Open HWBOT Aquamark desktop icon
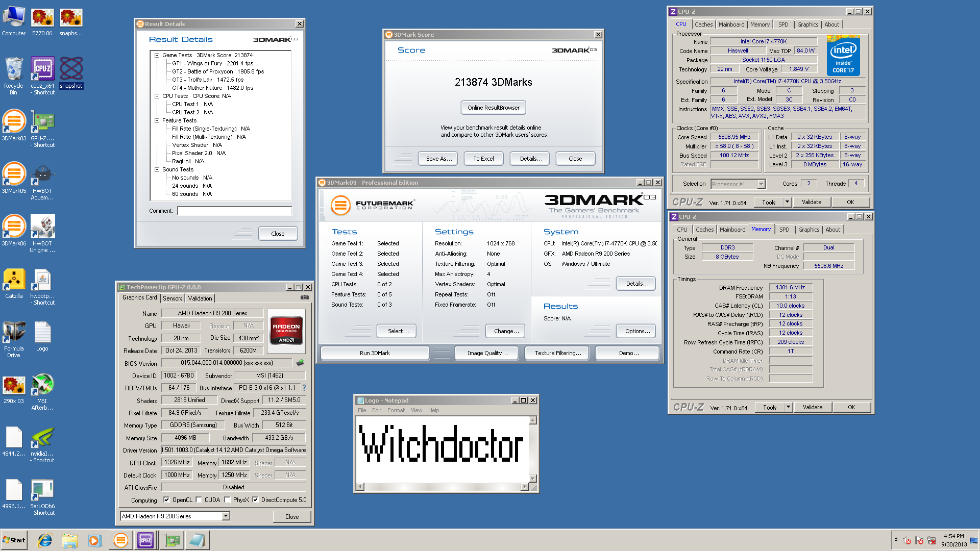This screenshot has height=551, width=980. point(42,181)
